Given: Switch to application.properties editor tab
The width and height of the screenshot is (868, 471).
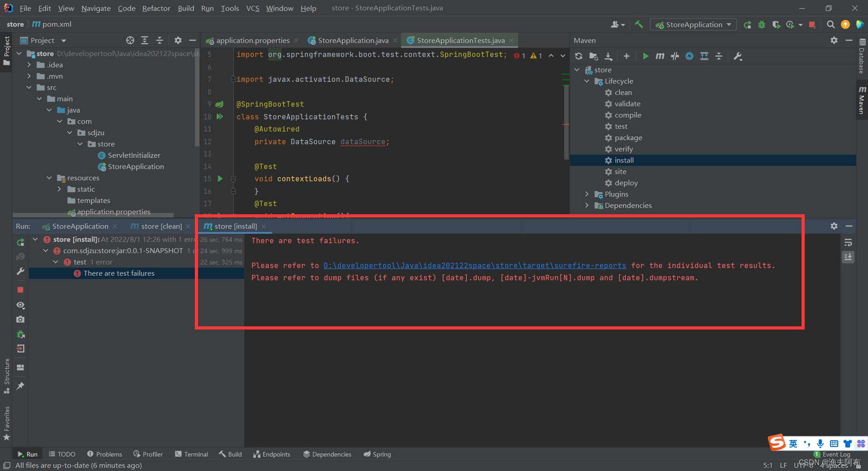Looking at the screenshot, I should click(252, 40).
